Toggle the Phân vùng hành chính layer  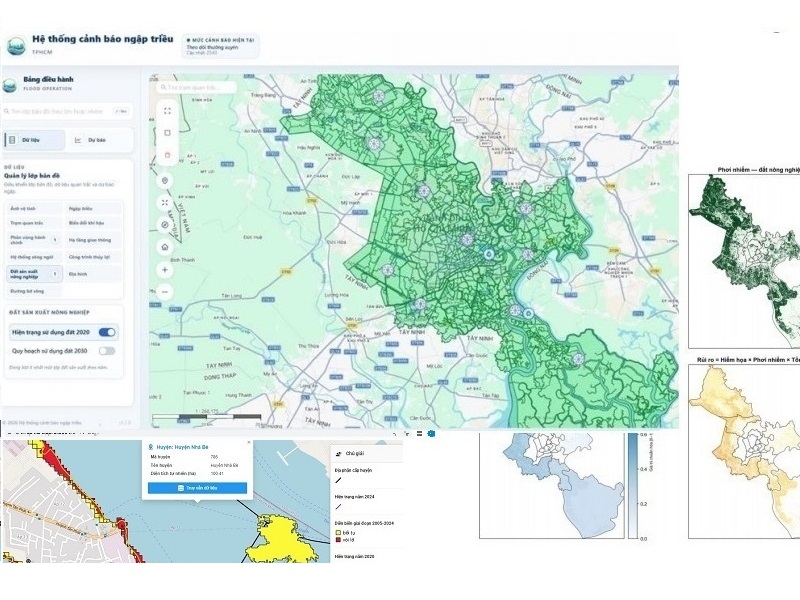(x=35, y=240)
